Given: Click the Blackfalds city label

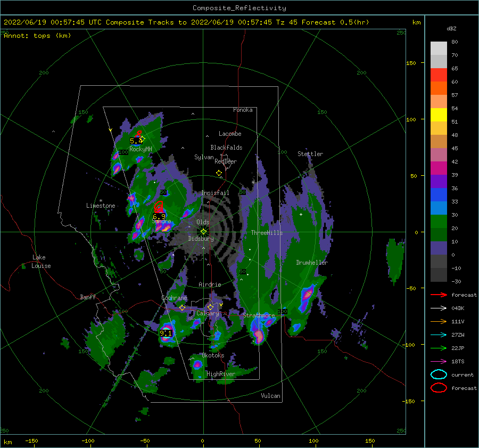Looking at the screenshot, I should (x=226, y=148).
